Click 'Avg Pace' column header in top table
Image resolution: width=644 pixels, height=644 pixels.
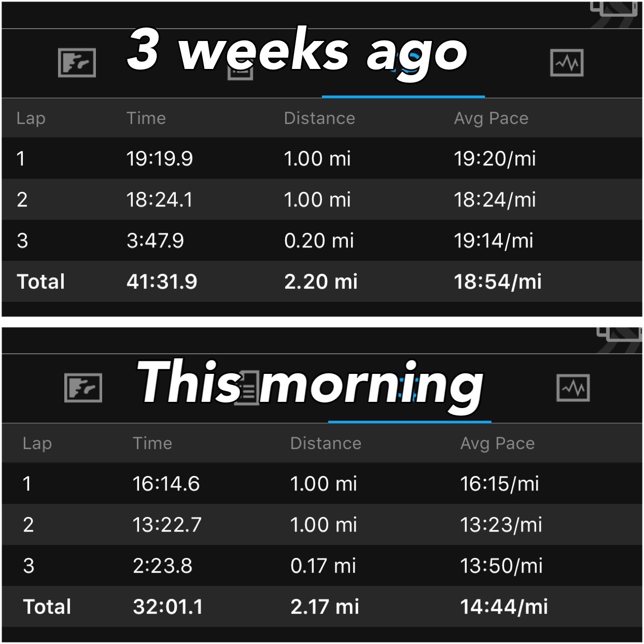491,118
